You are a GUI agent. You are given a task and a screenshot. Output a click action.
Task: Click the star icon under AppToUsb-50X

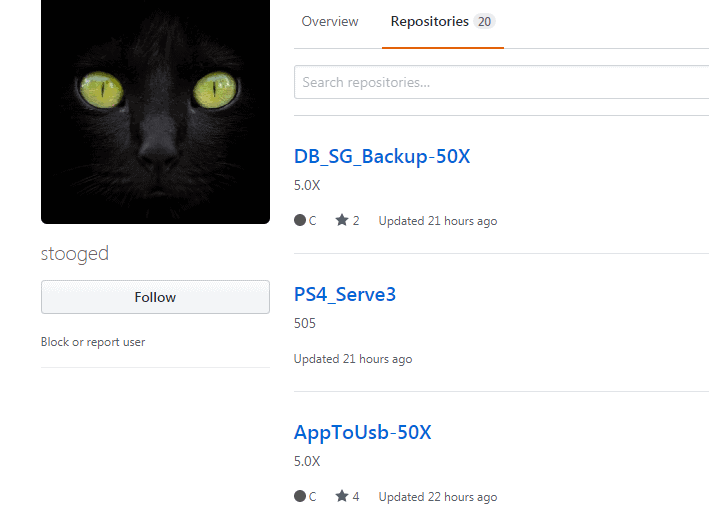[x=342, y=496]
